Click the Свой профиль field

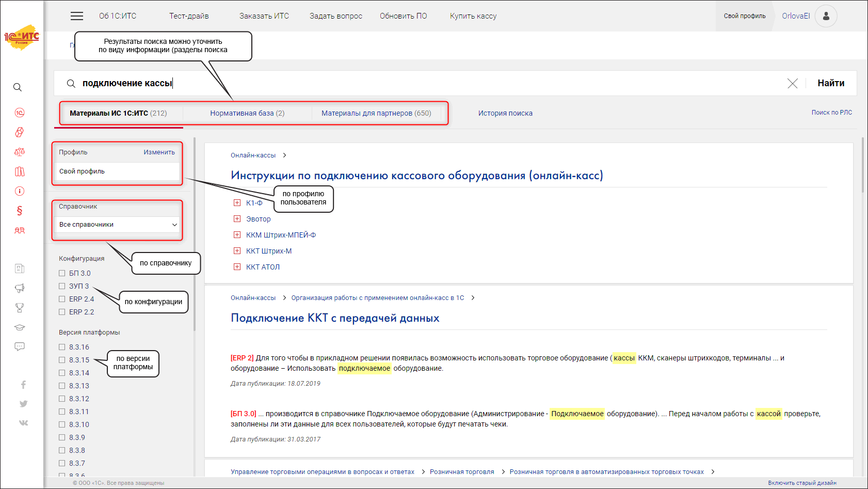click(x=117, y=171)
